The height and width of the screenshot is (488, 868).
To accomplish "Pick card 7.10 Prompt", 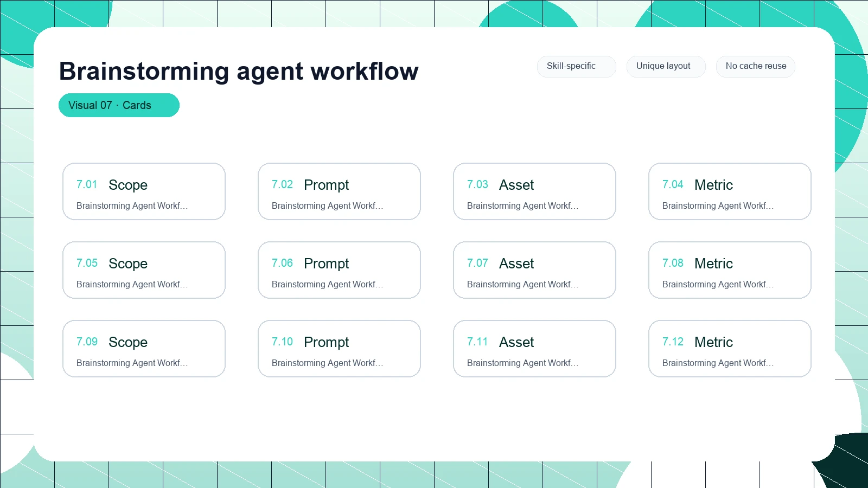I will click(x=339, y=349).
